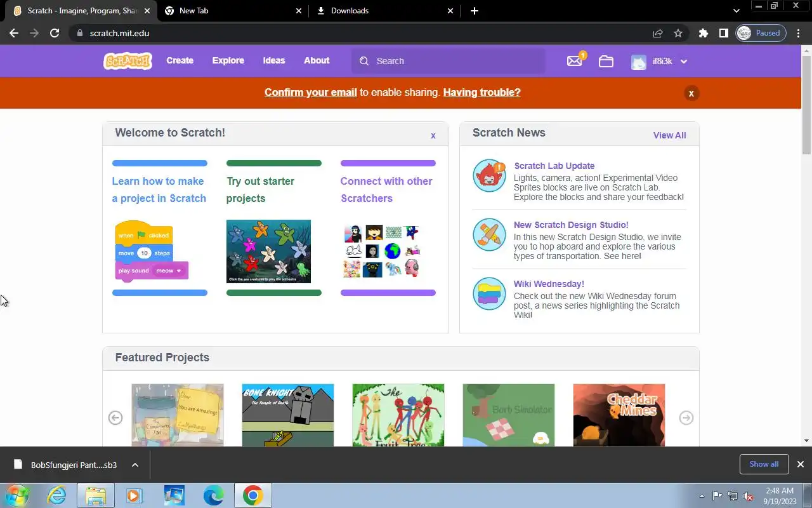Bookmark this page with star icon
812x508 pixels.
pyautogui.click(x=678, y=33)
